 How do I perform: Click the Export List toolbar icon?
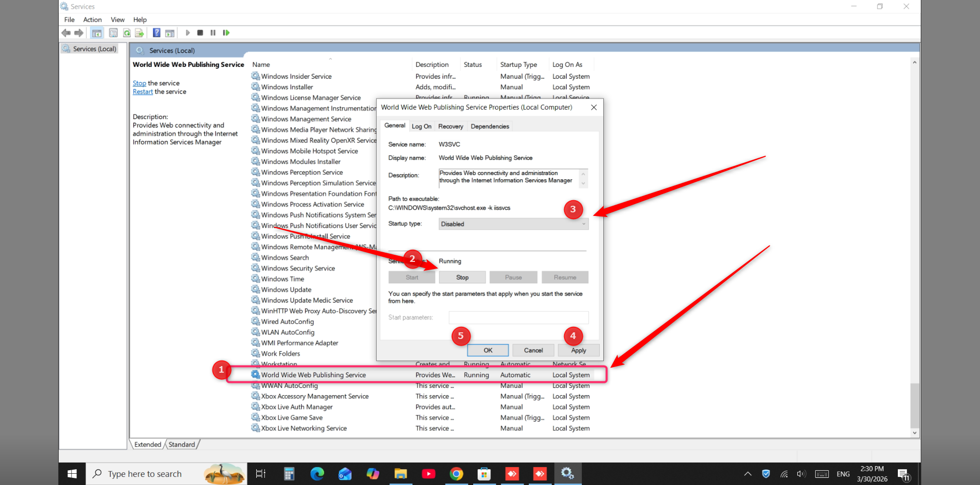pyautogui.click(x=139, y=33)
